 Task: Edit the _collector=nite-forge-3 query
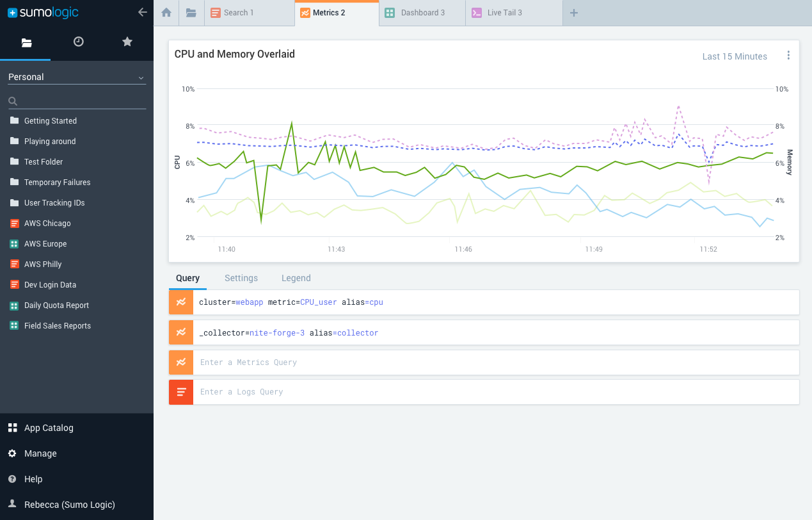pyautogui.click(x=496, y=332)
